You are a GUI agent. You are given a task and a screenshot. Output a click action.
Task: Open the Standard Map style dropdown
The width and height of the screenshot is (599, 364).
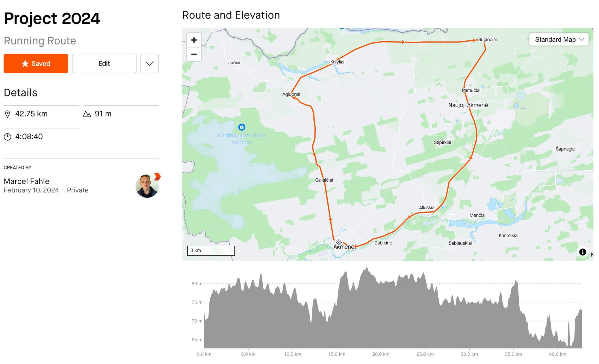tap(558, 39)
